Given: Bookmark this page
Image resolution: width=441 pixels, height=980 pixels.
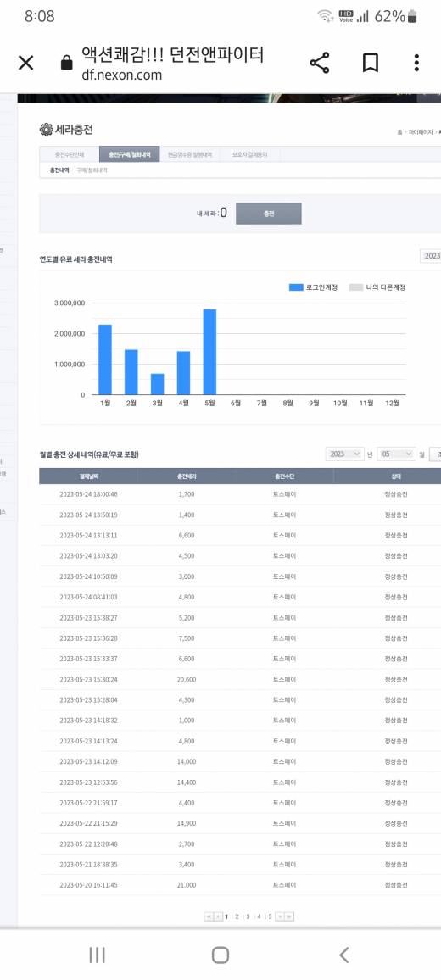Looking at the screenshot, I should (371, 63).
